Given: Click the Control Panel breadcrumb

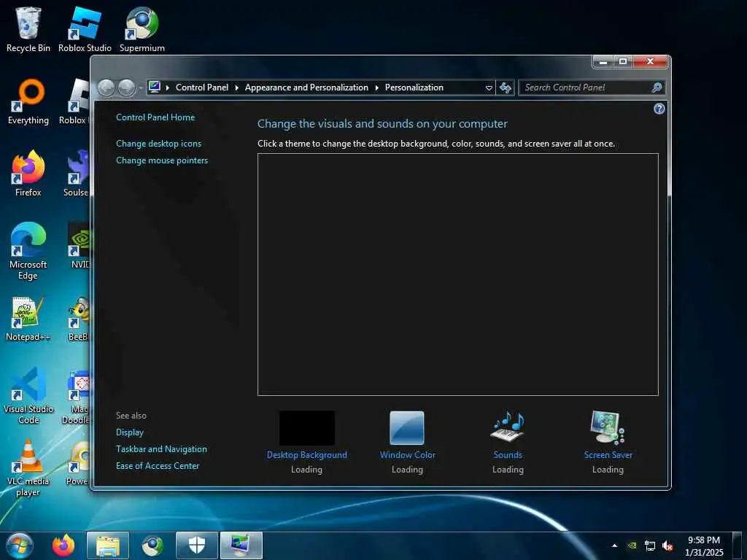Looking at the screenshot, I should (x=202, y=87).
